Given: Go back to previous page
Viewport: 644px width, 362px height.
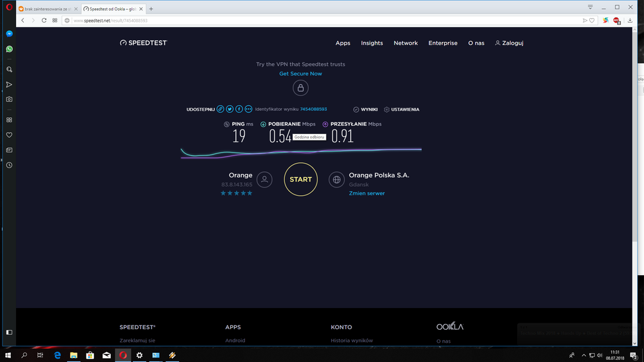Looking at the screenshot, I should (23, 21).
